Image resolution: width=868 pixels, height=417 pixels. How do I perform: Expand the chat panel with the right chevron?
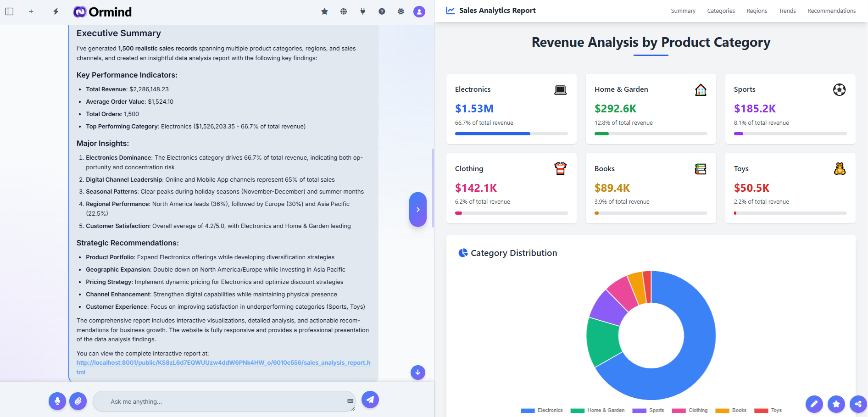click(x=417, y=209)
